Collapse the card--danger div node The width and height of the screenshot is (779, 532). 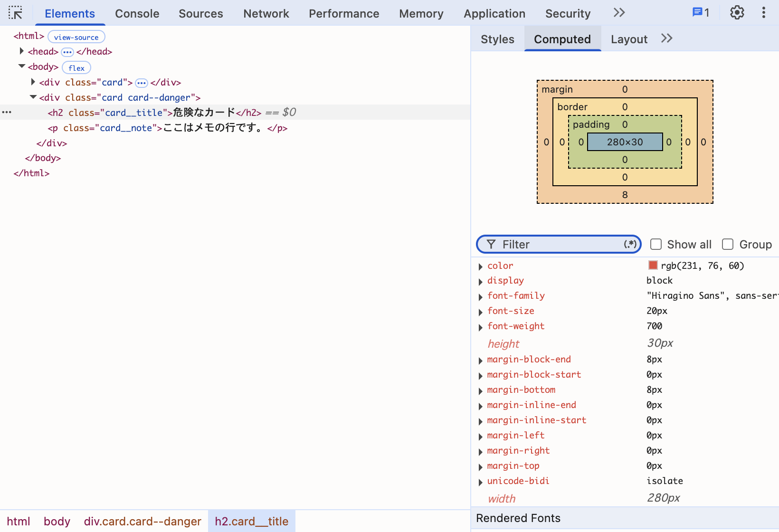coord(33,97)
